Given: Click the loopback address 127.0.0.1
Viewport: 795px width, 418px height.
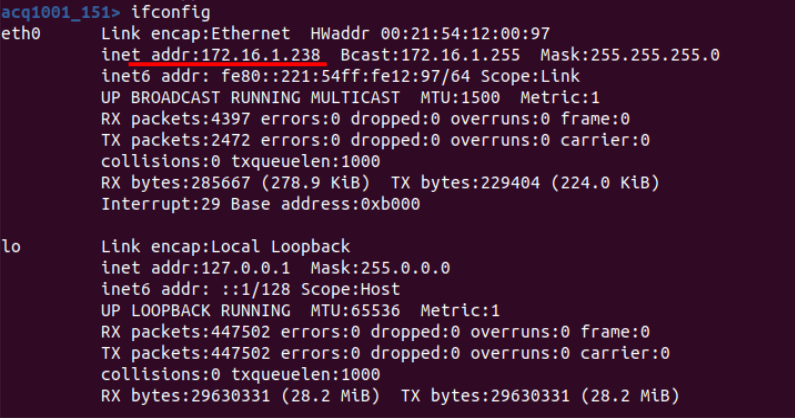Looking at the screenshot, I should (x=262, y=268).
